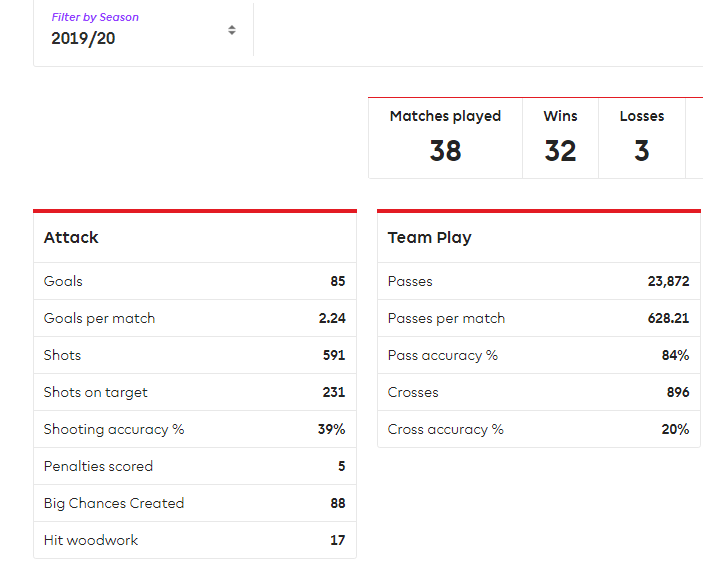Click the Matches played stat box
This screenshot has width=703, height=580.
(445, 138)
